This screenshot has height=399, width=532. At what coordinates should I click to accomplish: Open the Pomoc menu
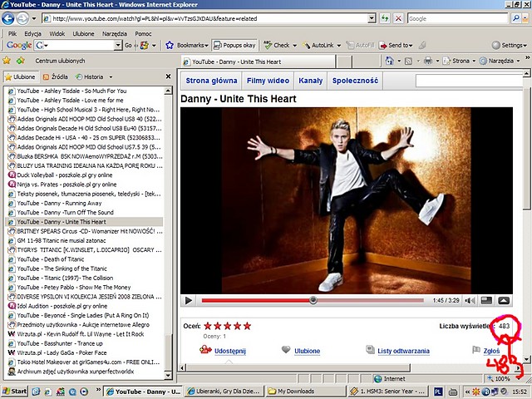pyautogui.click(x=143, y=33)
